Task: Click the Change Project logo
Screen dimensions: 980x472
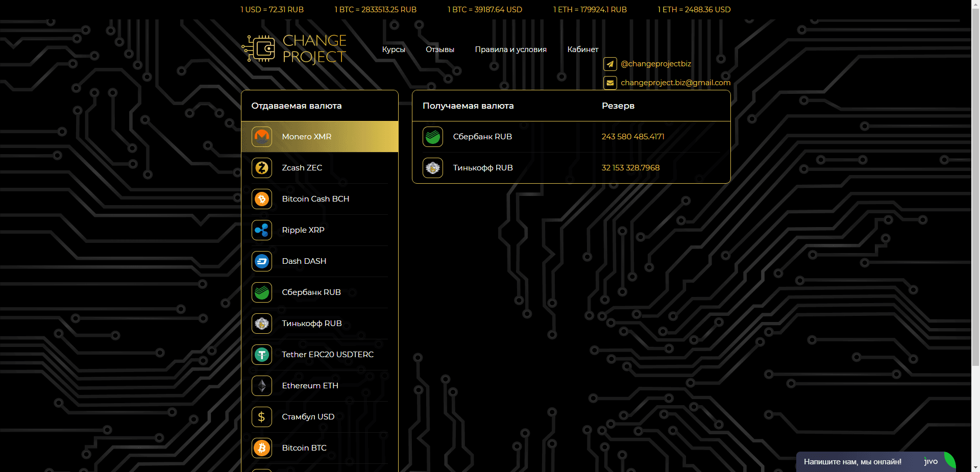Action: click(295, 49)
